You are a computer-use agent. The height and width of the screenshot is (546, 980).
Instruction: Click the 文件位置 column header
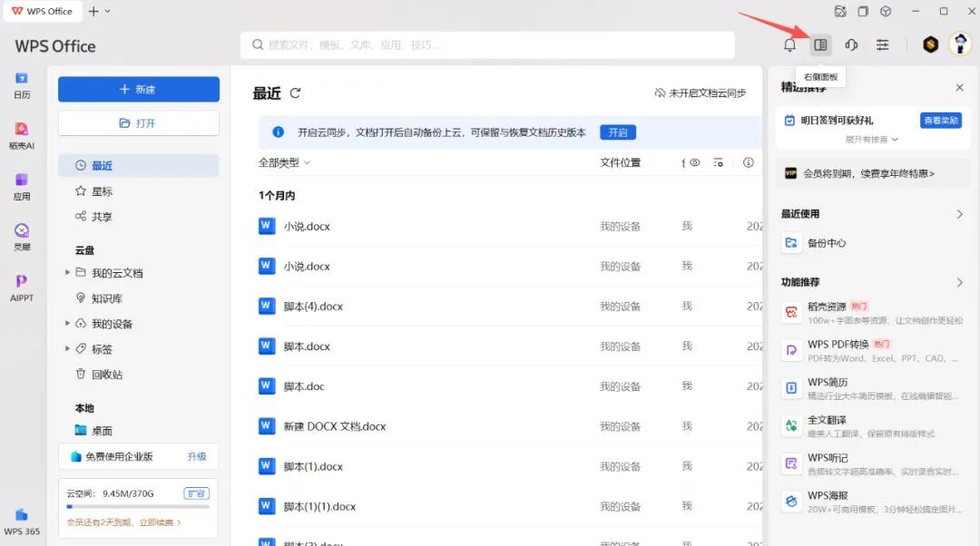[x=620, y=162]
